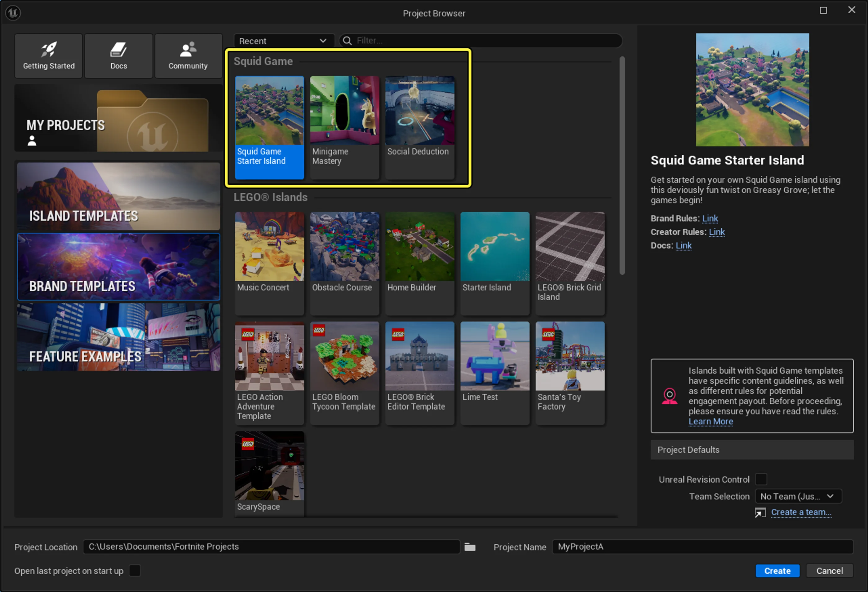
Task: Click the search magnifier icon
Action: click(x=347, y=40)
